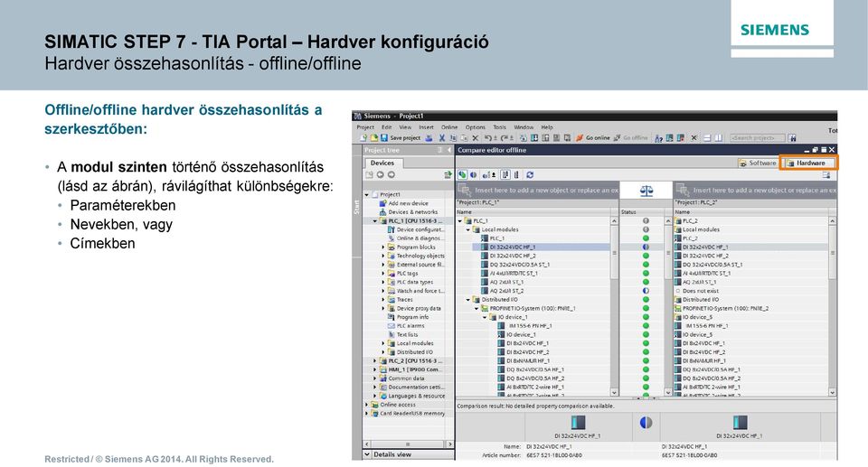The image size is (868, 467).
Task: Select Program info in project tree
Action: 412,317
